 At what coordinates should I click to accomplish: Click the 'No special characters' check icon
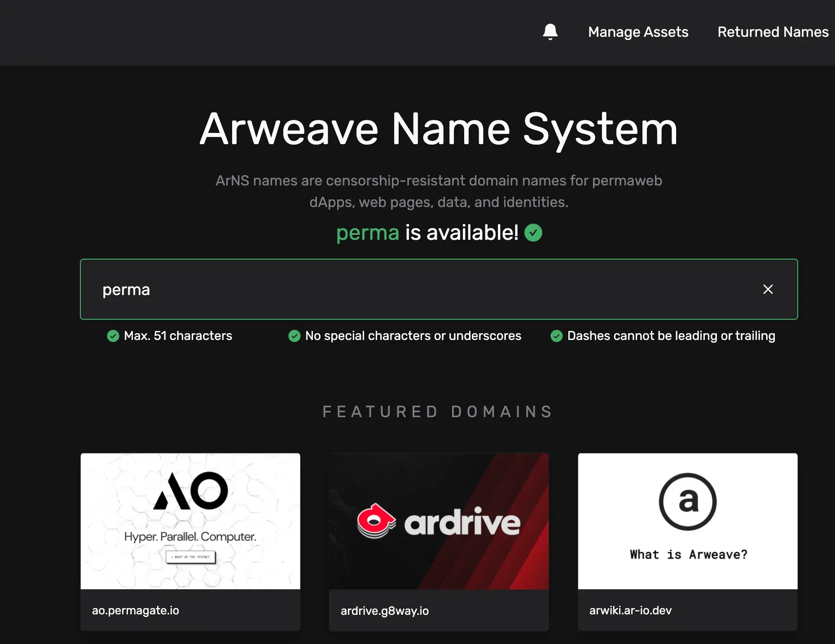point(294,336)
